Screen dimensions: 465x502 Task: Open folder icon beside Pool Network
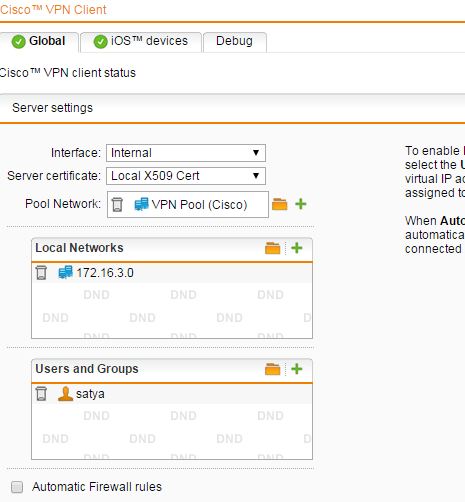point(279,204)
